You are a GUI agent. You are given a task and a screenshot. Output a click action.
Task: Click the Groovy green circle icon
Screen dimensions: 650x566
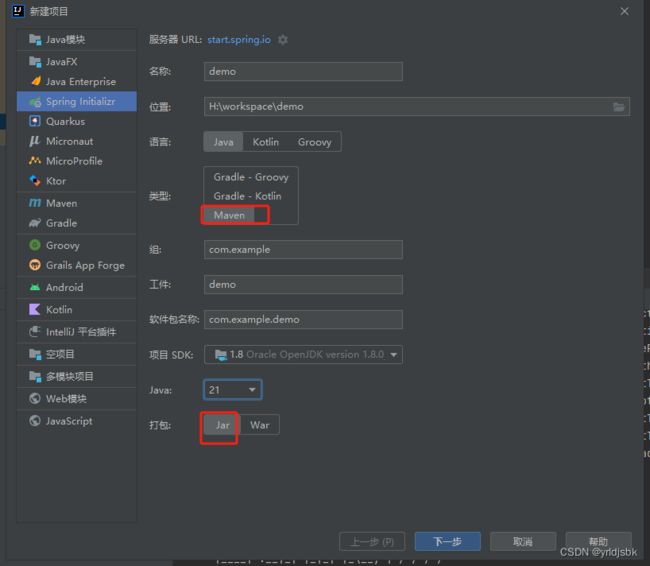(35, 245)
